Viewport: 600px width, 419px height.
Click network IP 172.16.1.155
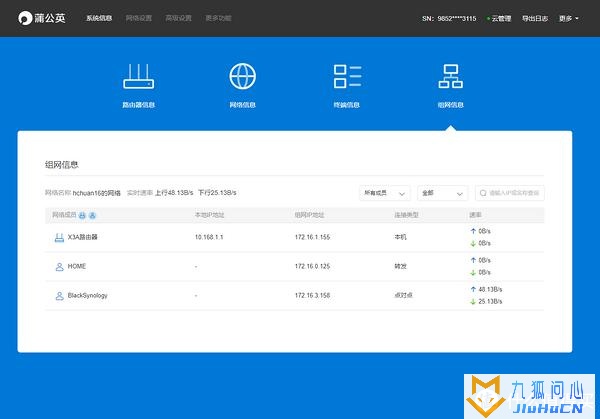tap(312, 237)
